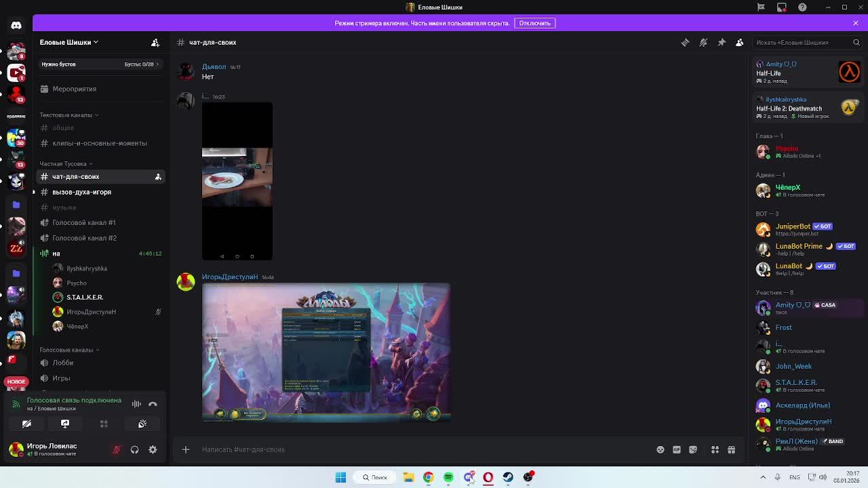The width and height of the screenshot is (868, 488).
Task: Open JuniperBot member profile
Action: [x=807, y=229]
